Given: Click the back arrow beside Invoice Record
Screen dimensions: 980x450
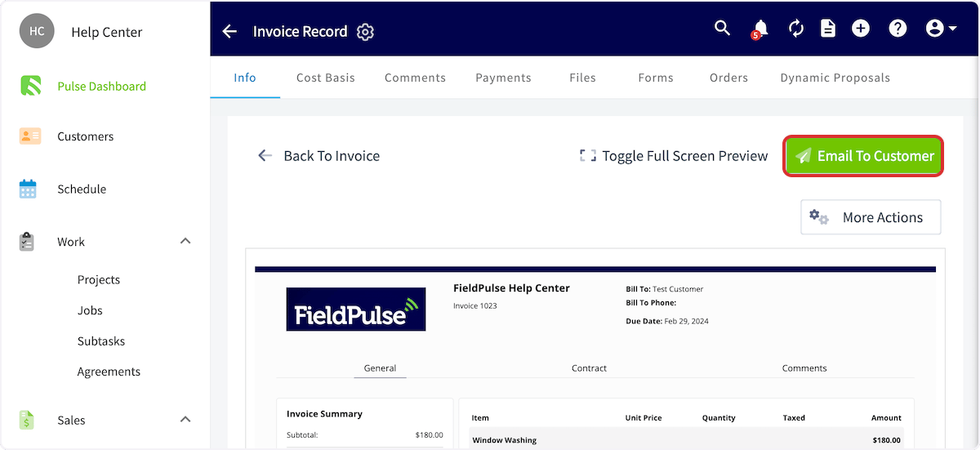Looking at the screenshot, I should coord(230,31).
